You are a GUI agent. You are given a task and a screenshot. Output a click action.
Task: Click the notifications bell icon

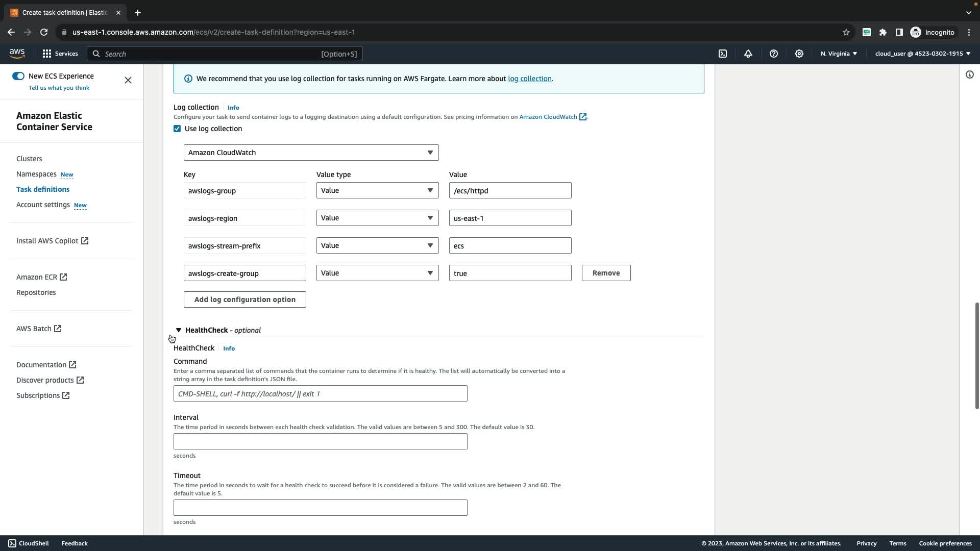coord(748,54)
